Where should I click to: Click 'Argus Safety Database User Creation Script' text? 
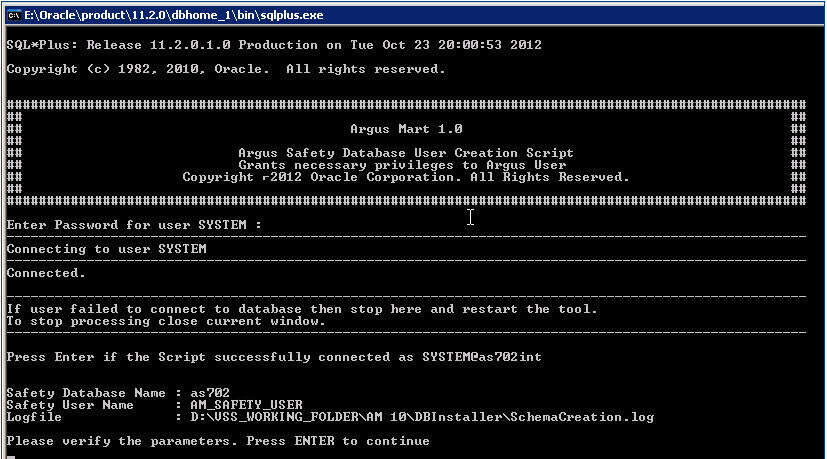click(406, 153)
